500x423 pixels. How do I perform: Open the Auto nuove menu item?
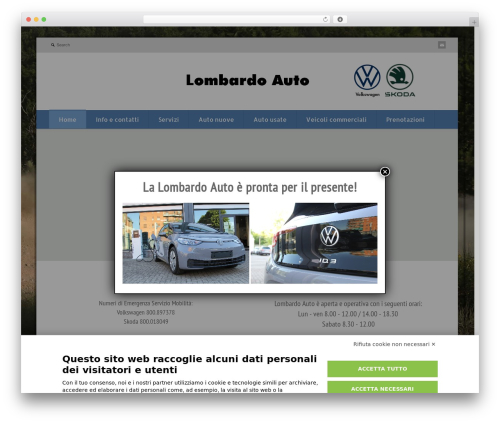click(x=216, y=119)
